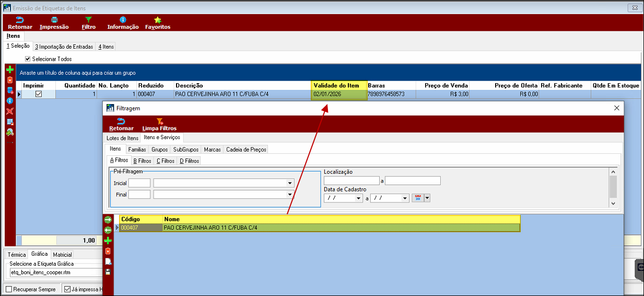Switch to the Importação de Entradas tab
The image size is (644, 296).
(x=64, y=47)
